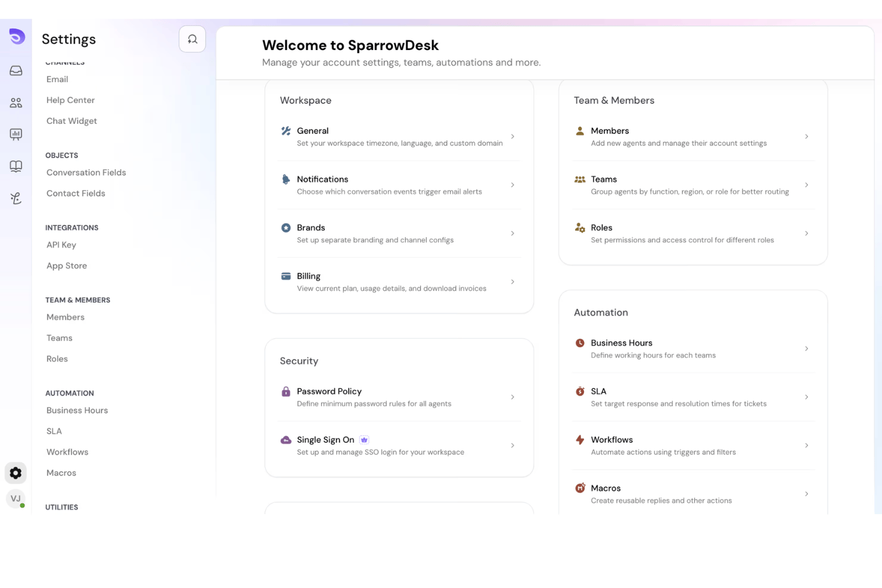This screenshot has width=882, height=588.
Task: Expand the Teams row chevron in card
Action: coord(806,185)
